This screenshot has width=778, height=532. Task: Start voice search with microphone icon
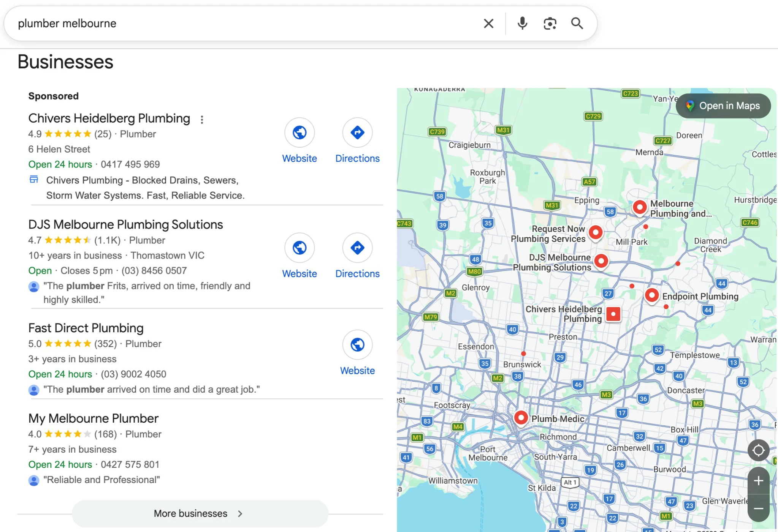523,24
